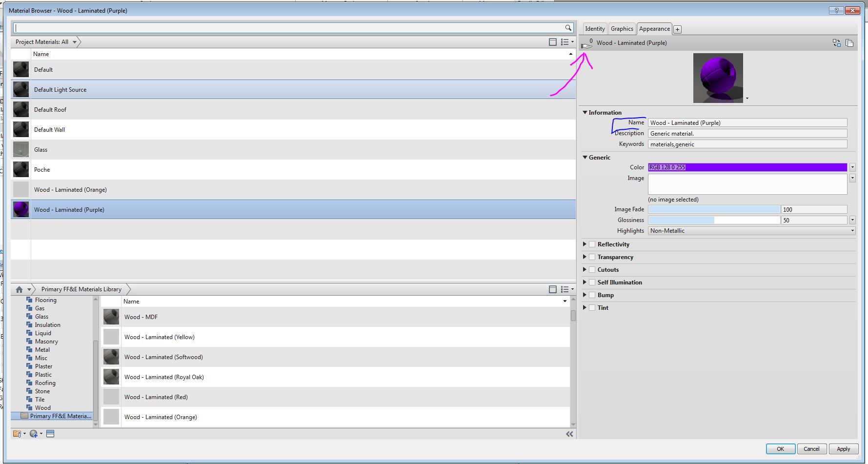Collapse the Generic section
868x464 pixels.
tap(585, 158)
